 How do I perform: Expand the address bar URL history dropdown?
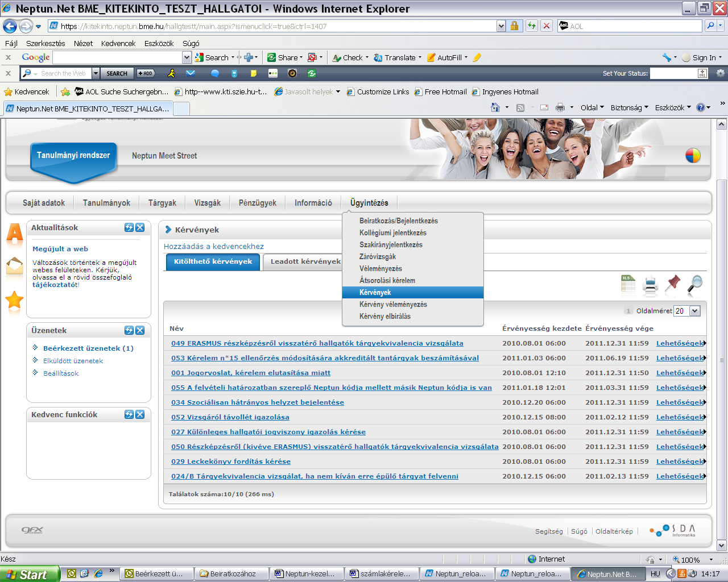coord(501,26)
